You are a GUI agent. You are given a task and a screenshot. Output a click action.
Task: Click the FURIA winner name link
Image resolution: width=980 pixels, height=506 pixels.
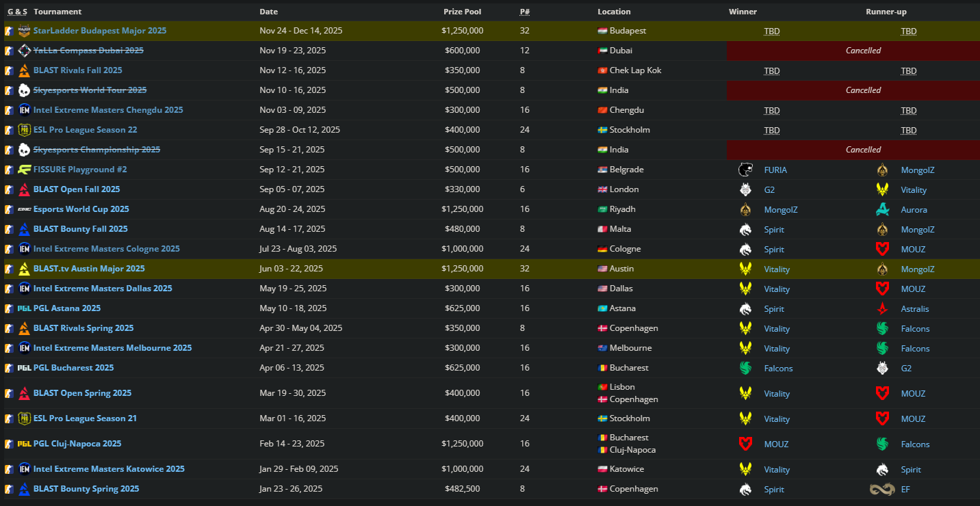(x=775, y=170)
